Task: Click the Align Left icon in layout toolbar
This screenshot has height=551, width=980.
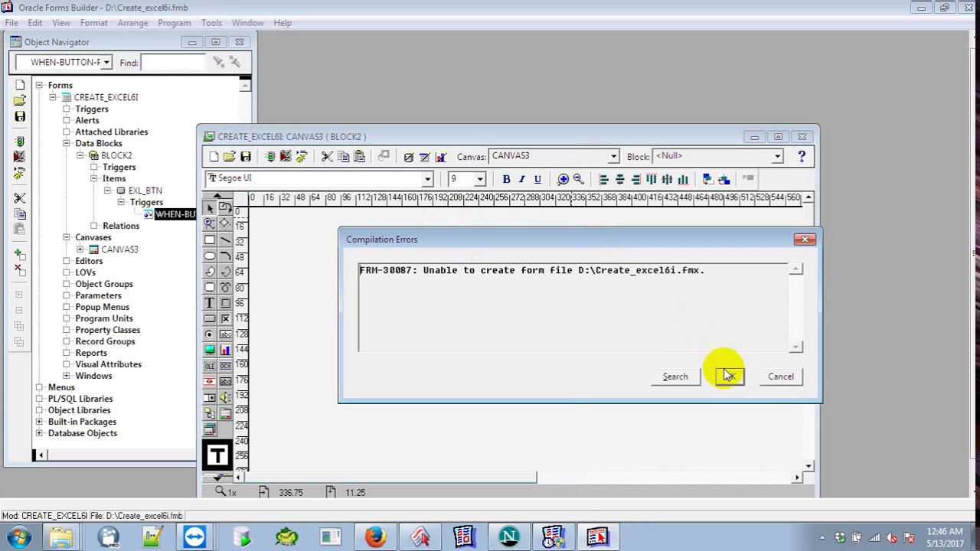Action: [603, 179]
